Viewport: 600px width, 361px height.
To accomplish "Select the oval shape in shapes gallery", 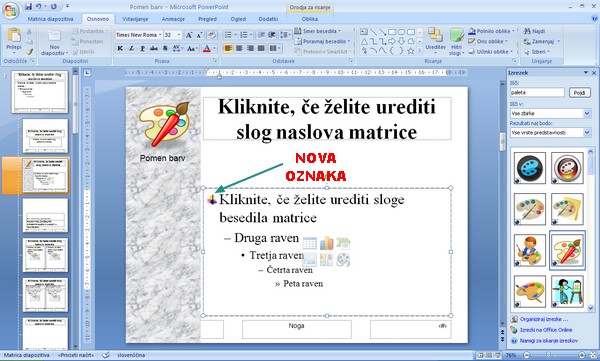I will click(x=401, y=32).
